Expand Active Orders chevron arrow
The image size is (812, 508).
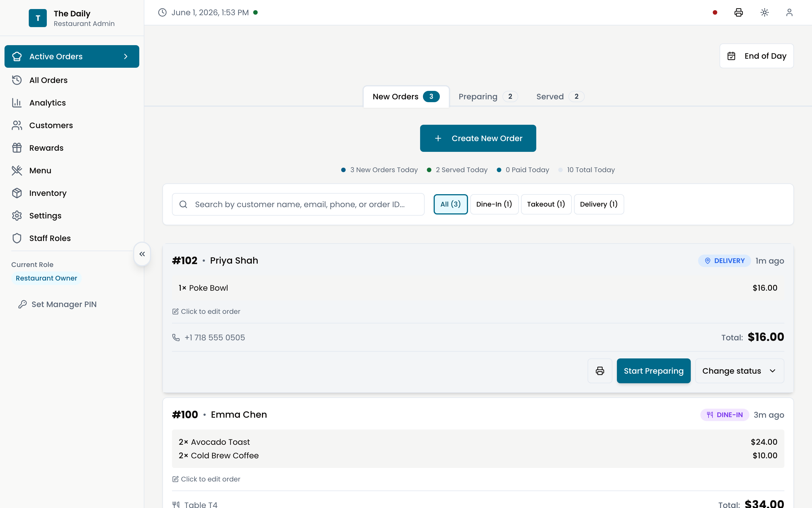point(126,56)
